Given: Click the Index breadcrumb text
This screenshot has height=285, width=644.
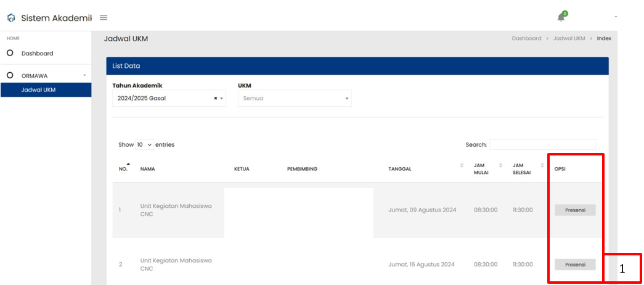Looking at the screenshot, I should point(604,38).
